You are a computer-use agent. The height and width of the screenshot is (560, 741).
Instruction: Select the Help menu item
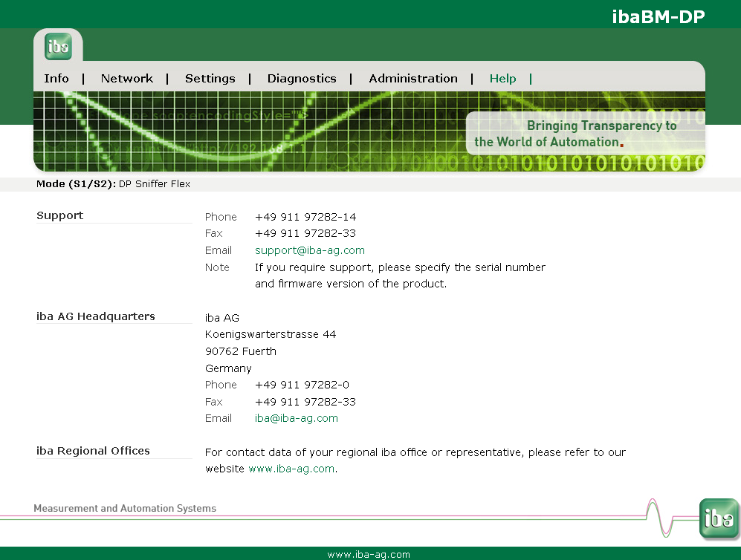point(502,79)
